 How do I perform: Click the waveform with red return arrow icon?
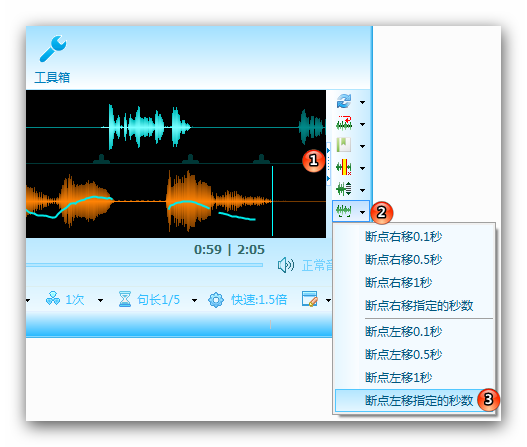344,123
